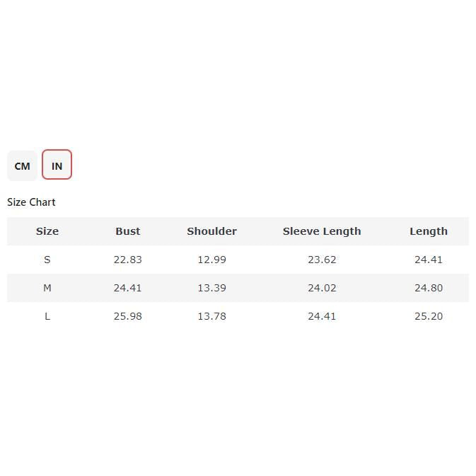Image resolution: width=476 pixels, height=476 pixels.
Task: Click length value 25.20 in L row
Action: (x=429, y=316)
